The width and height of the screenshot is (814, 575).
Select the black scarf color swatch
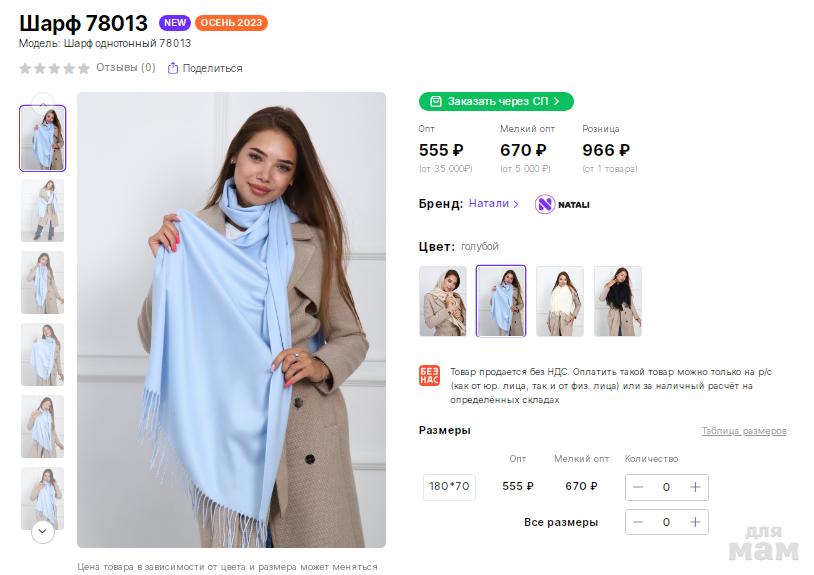[617, 301]
